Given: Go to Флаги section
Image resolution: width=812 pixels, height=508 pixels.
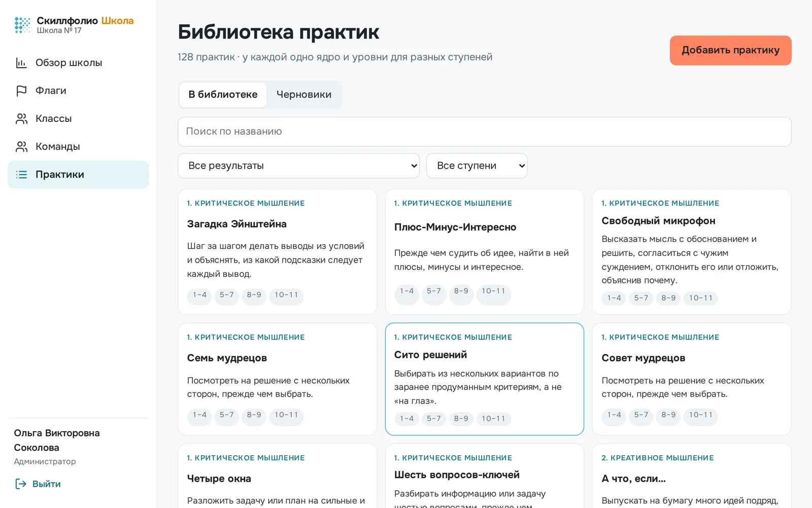Looking at the screenshot, I should click(x=78, y=91).
